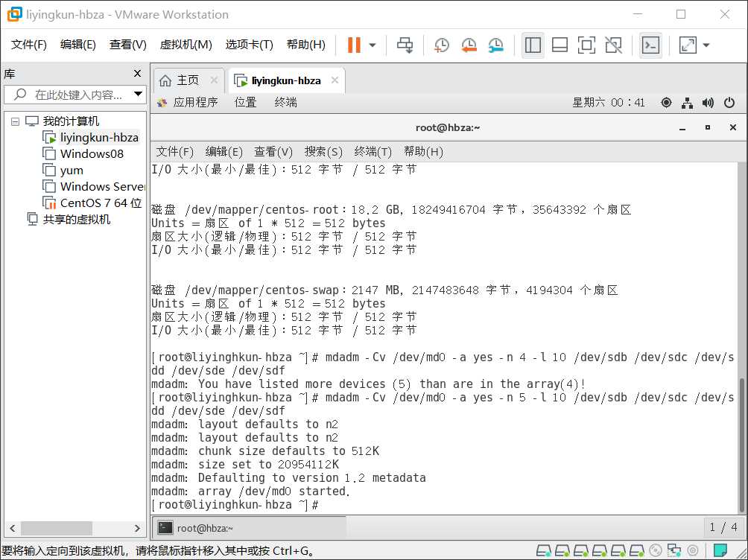Enter full screen mode icon

(586, 45)
